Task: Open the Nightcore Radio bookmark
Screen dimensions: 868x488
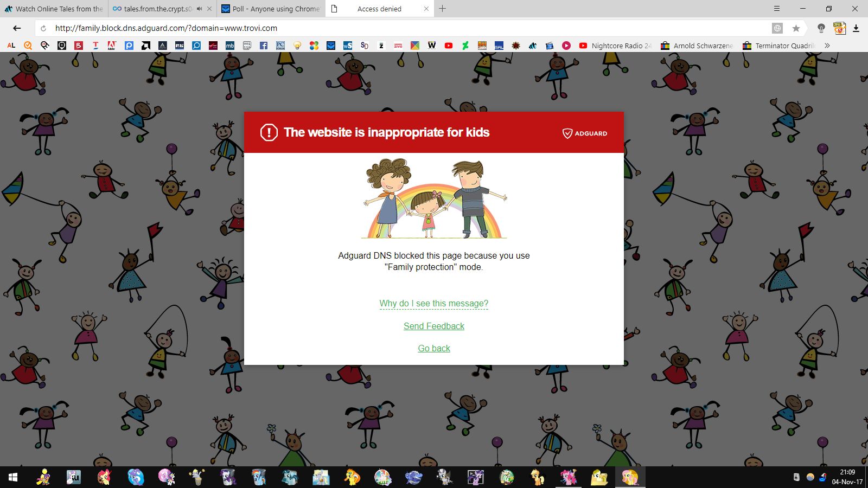Action: tap(615, 46)
